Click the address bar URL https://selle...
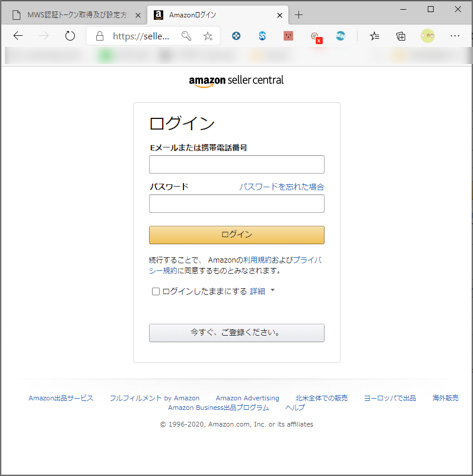473x476 pixels. click(141, 36)
